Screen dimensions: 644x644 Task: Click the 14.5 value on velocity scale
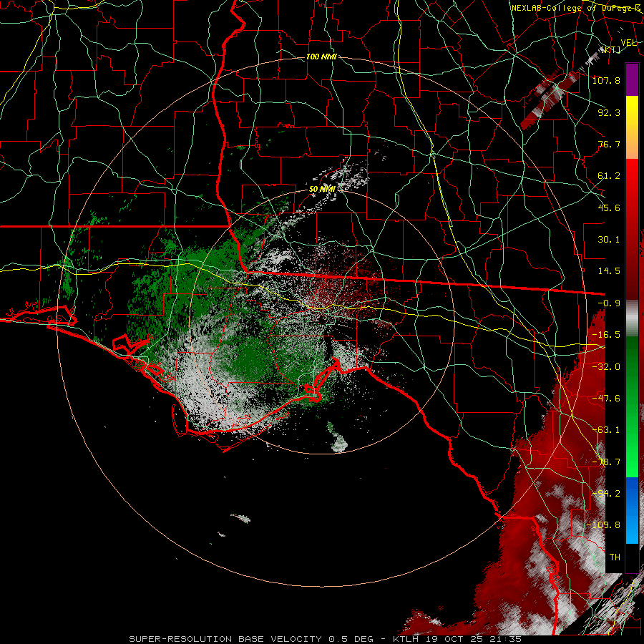pyautogui.click(x=609, y=271)
